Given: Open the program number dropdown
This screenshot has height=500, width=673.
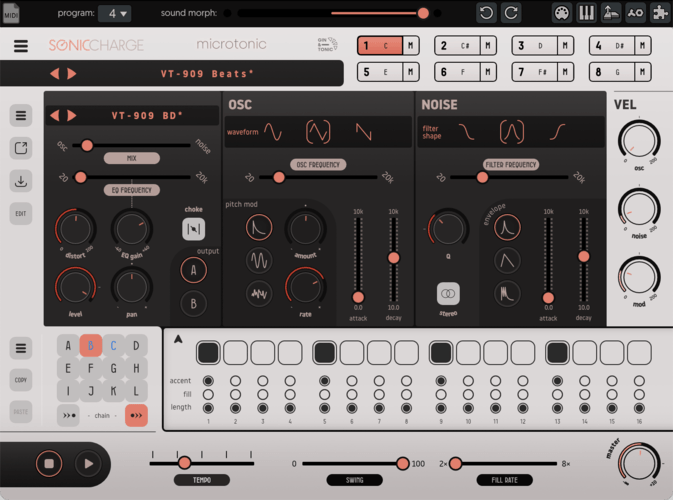Looking at the screenshot, I should point(114,13).
